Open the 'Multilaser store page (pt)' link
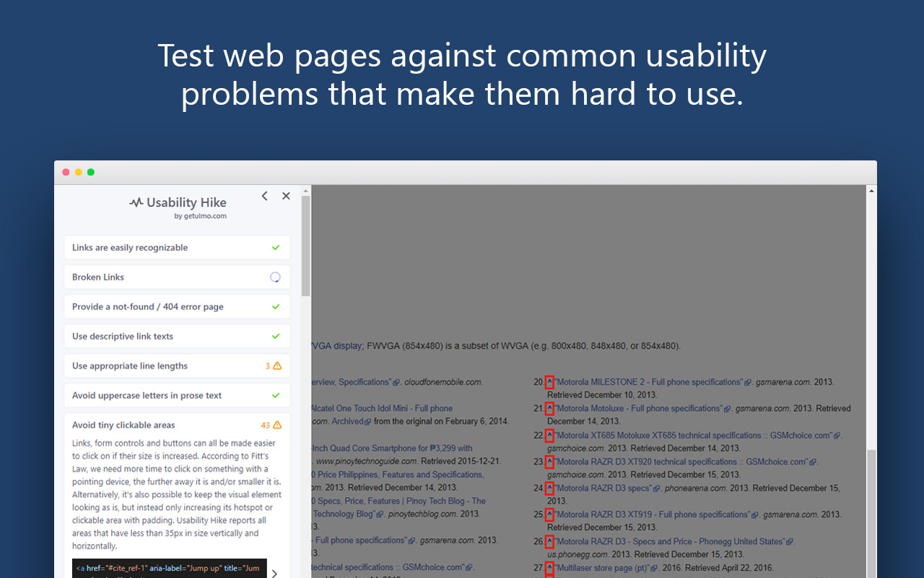The image size is (924, 578). 603,568
